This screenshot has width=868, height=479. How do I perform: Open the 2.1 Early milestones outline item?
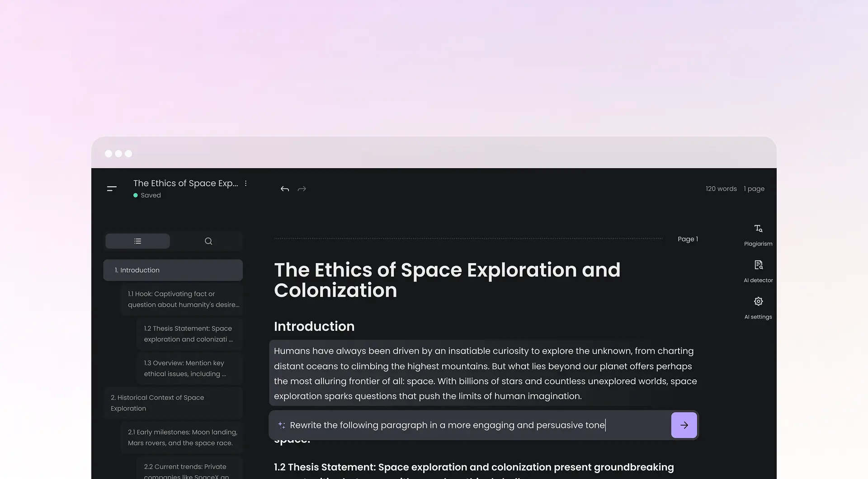pyautogui.click(x=182, y=437)
